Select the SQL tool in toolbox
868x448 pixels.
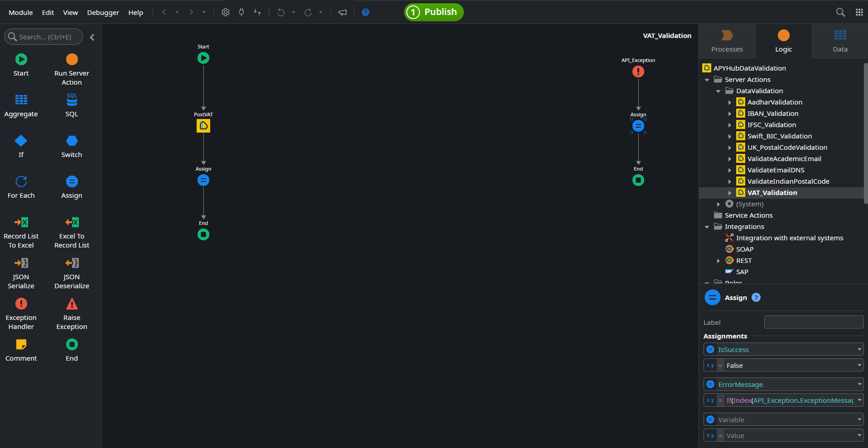pos(72,106)
